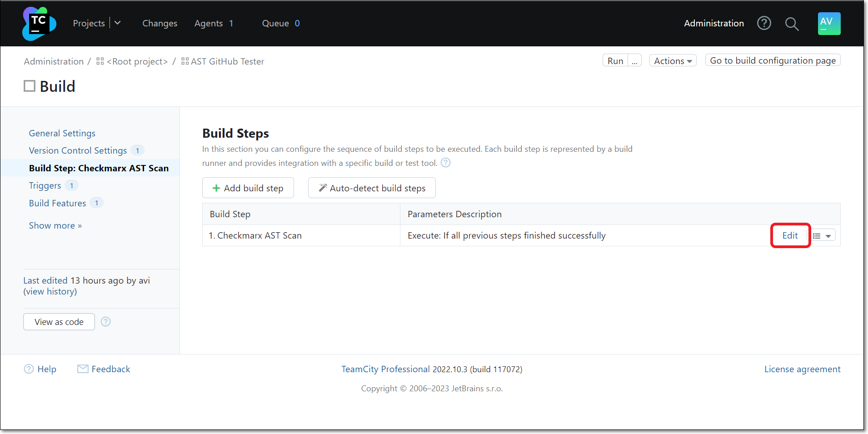Click the Help circle icon in footer
The height and width of the screenshot is (434, 868).
pos(29,369)
